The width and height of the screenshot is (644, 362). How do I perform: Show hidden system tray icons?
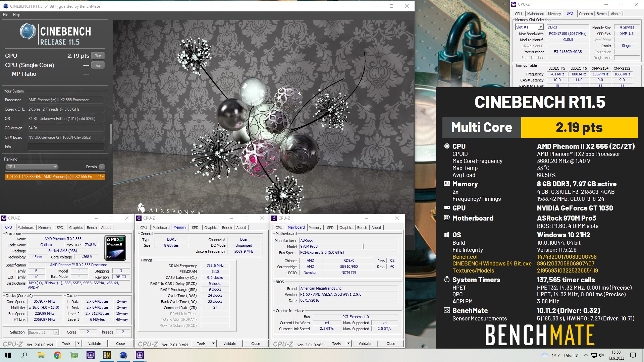click(x=586, y=355)
